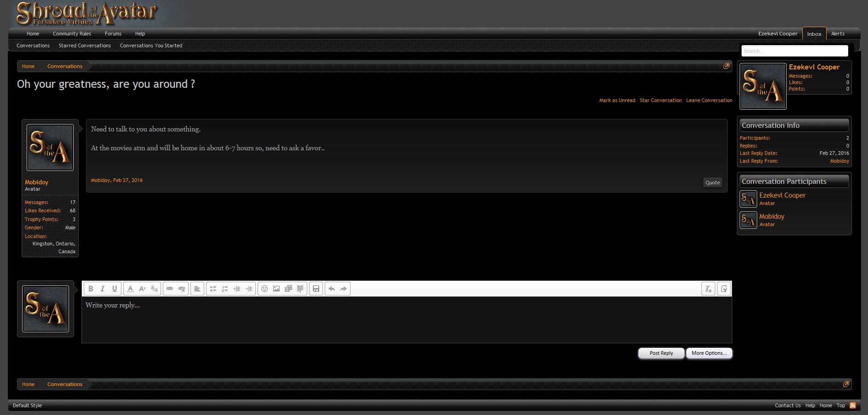
Task: Focus the Search field
Action: coord(794,51)
